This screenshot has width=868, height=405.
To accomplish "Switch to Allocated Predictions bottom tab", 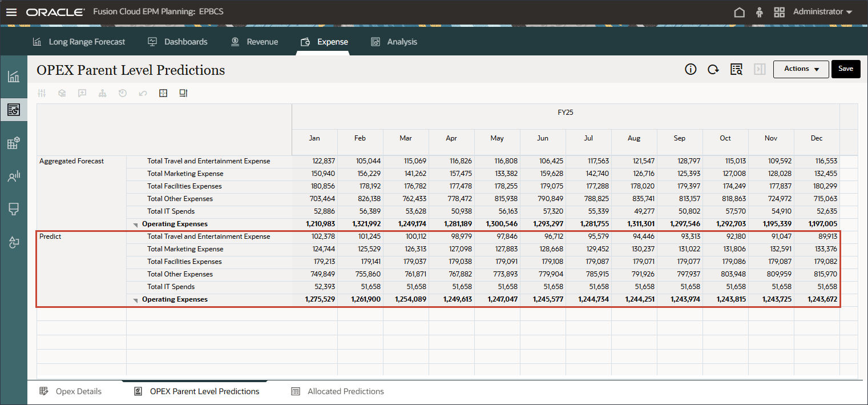I will tap(338, 391).
